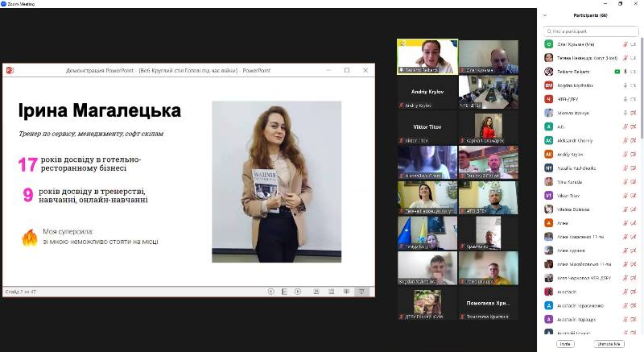Click the photo of the woman holding a book
This screenshot has height=352, width=644.
pos(276,181)
